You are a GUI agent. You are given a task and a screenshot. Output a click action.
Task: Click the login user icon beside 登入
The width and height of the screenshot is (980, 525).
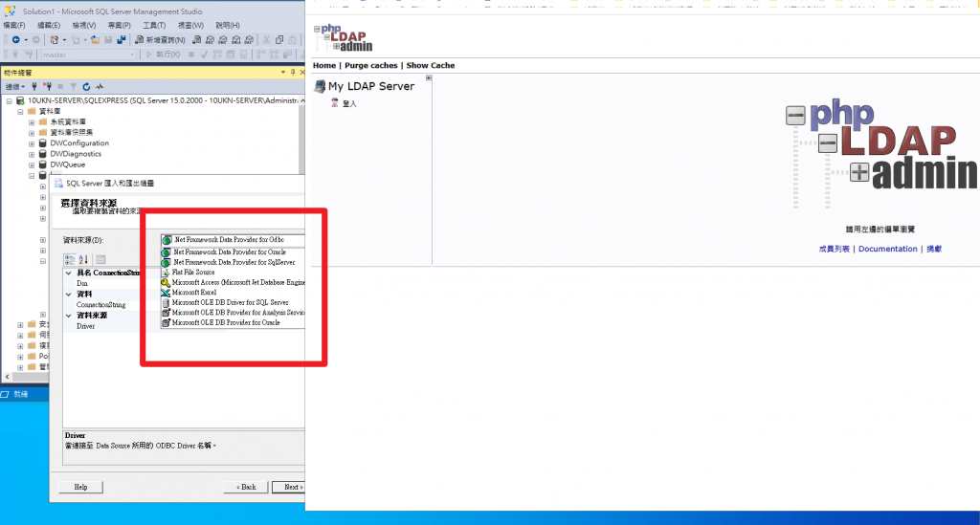coord(335,103)
